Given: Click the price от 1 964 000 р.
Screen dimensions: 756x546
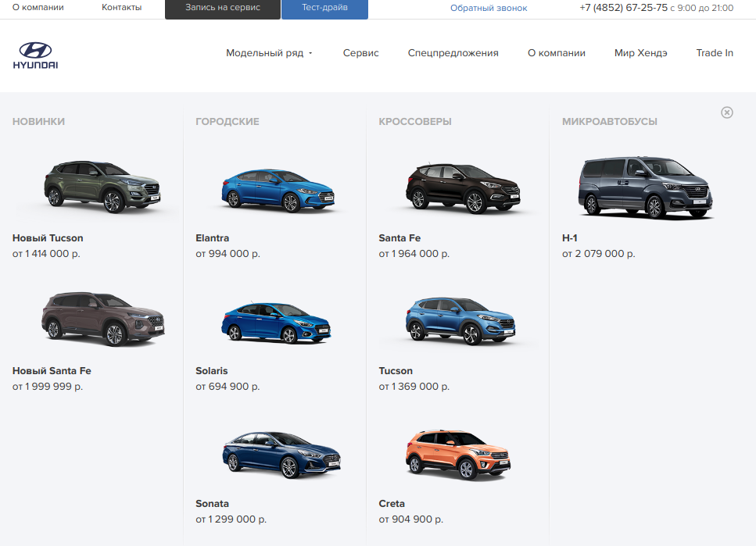Looking at the screenshot, I should [x=414, y=254].
